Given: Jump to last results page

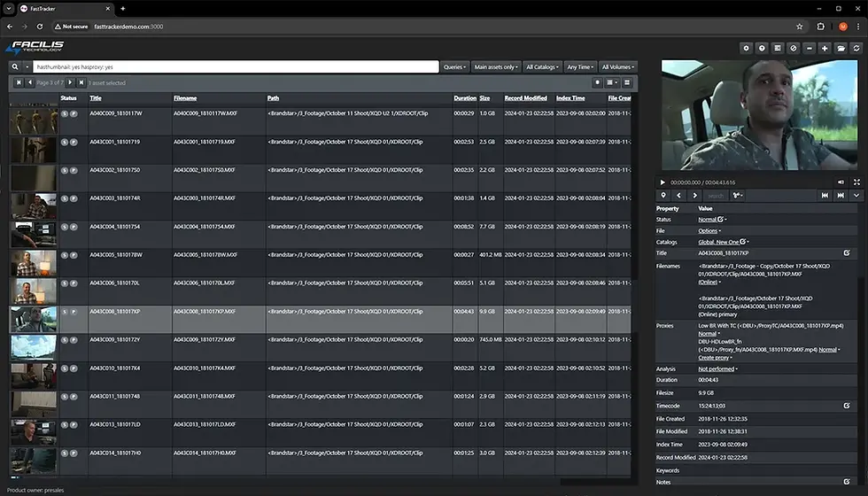Looking at the screenshot, I should click(x=81, y=82).
